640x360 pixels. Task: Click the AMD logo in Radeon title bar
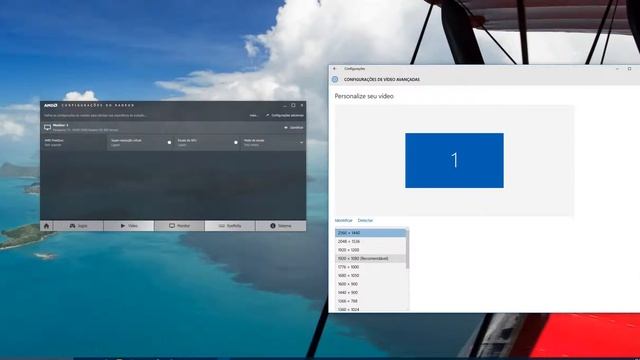point(51,105)
